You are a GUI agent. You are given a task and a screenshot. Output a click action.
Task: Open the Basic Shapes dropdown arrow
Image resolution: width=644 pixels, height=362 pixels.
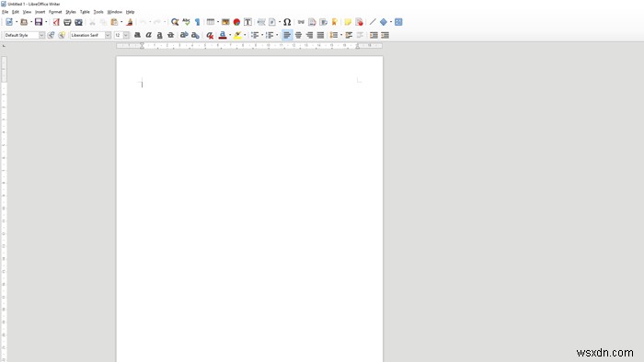pyautogui.click(x=391, y=22)
